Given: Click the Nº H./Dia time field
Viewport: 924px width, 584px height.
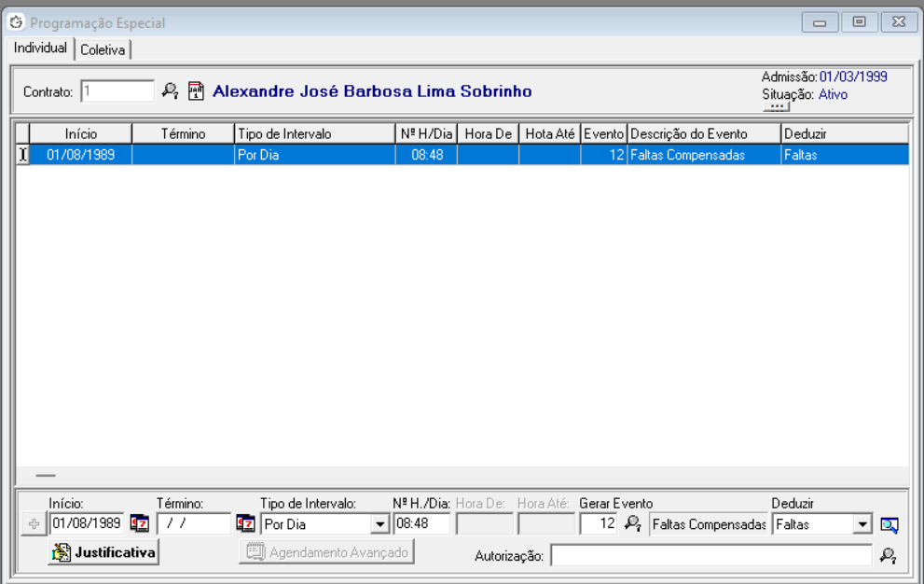Looking at the screenshot, I should click(x=421, y=523).
